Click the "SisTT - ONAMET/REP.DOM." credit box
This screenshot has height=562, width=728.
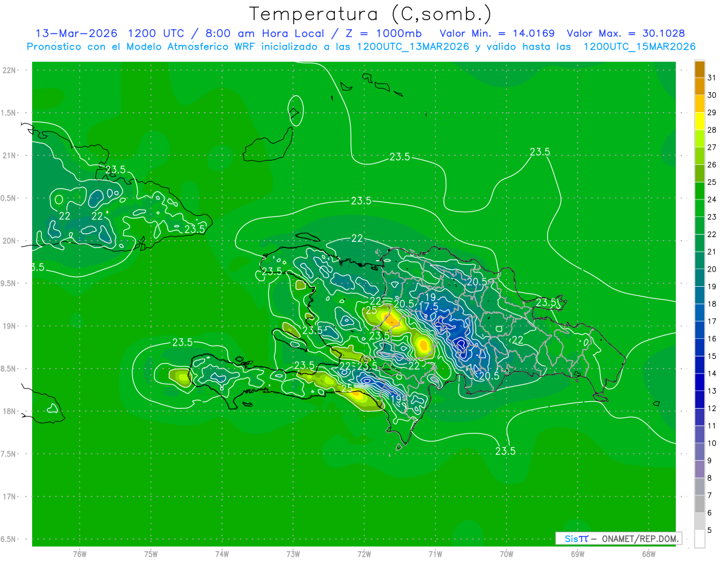point(618,538)
